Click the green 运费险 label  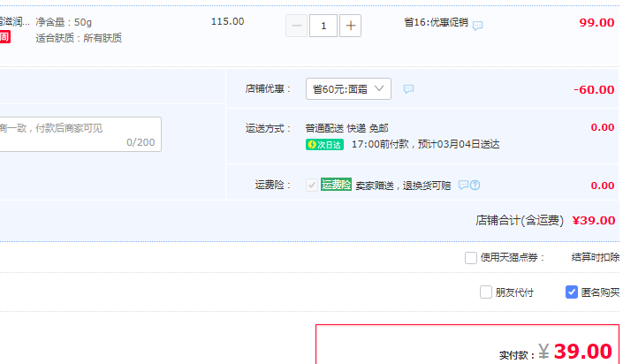click(x=336, y=185)
